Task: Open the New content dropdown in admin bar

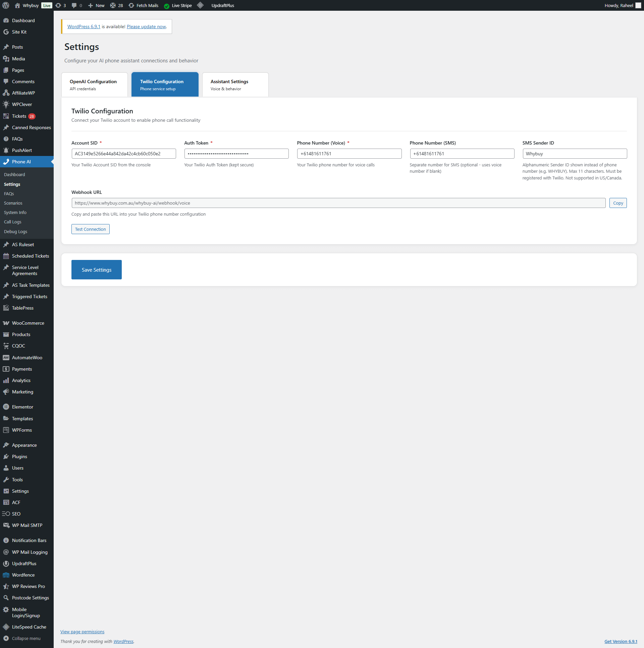Action: (x=96, y=5)
